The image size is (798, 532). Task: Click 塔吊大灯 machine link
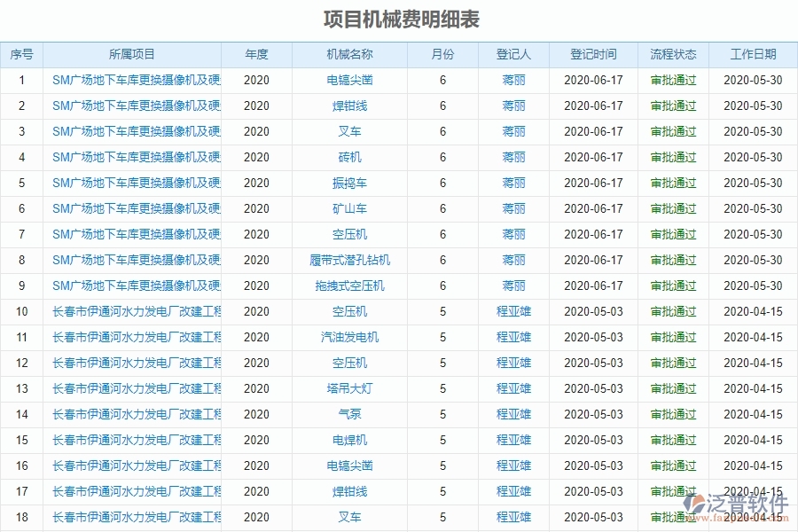coord(351,388)
